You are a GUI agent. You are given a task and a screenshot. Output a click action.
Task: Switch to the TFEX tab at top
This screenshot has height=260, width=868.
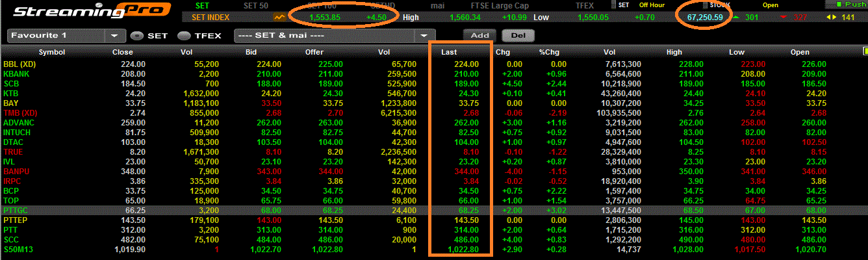[x=584, y=5]
